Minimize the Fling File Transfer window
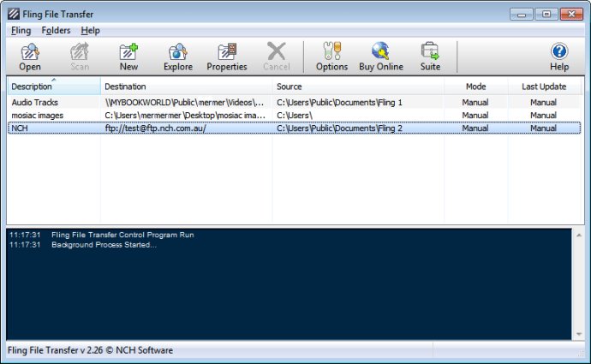Viewport: 591px width, 364px height. [x=522, y=15]
